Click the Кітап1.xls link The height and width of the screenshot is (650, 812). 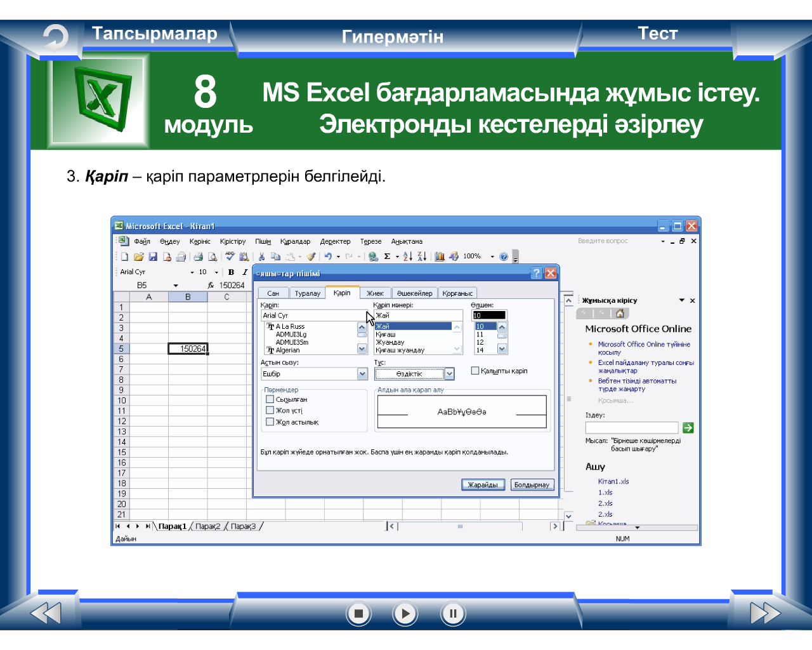[613, 481]
